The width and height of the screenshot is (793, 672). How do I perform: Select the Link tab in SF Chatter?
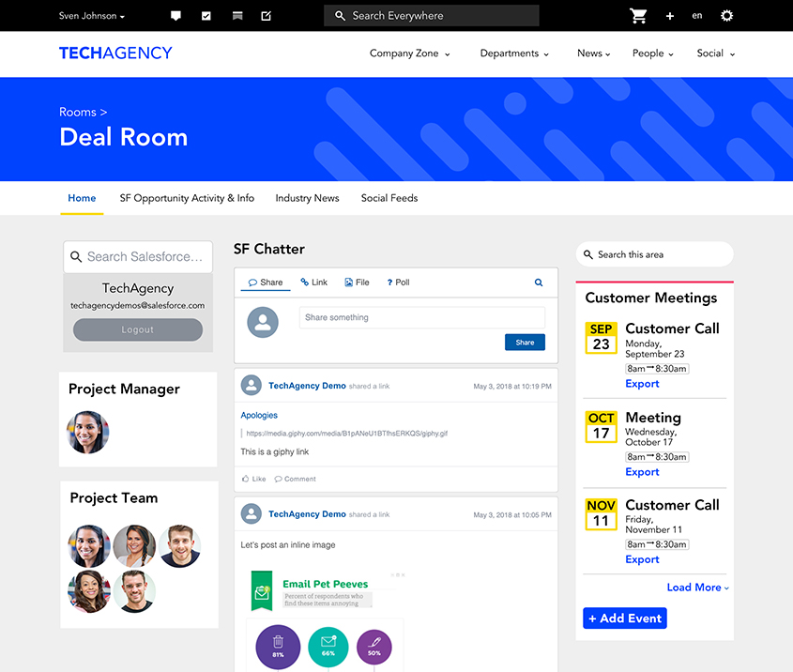314,283
